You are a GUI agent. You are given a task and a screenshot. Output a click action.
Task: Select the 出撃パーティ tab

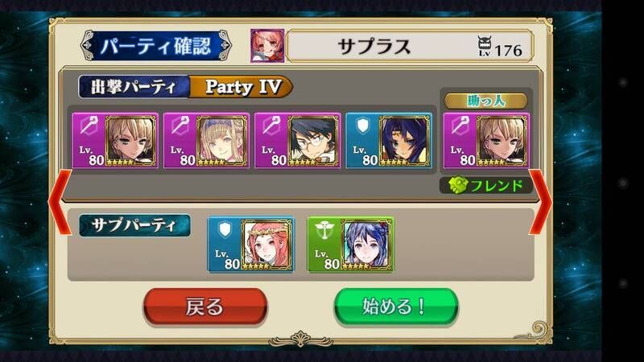tap(134, 87)
